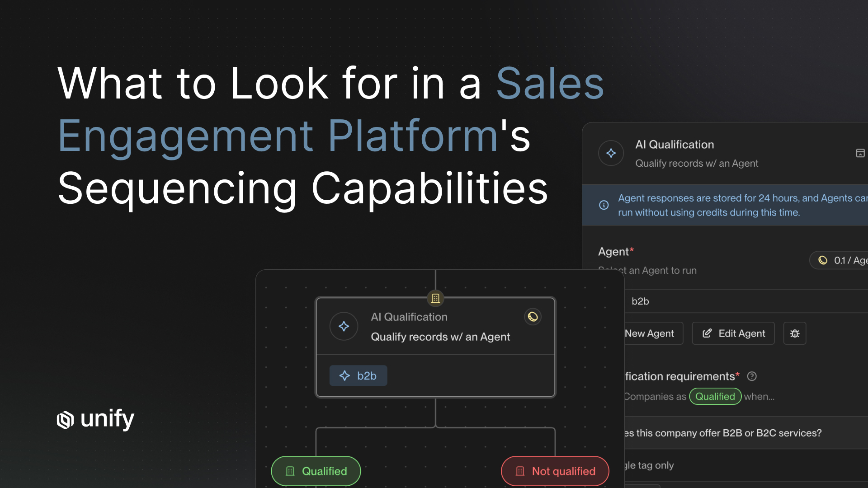Open the b2b agent selector dropdown
The width and height of the screenshot is (868, 488).
pyautogui.click(x=746, y=301)
